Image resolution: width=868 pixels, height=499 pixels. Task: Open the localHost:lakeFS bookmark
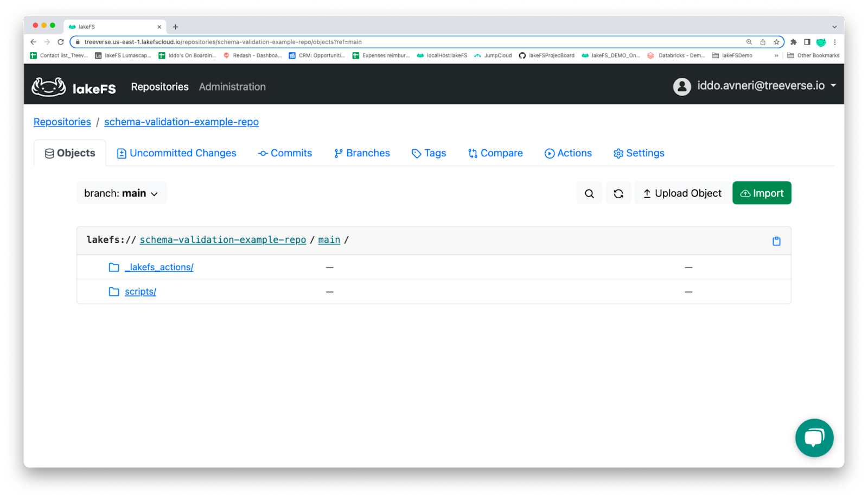tap(442, 55)
